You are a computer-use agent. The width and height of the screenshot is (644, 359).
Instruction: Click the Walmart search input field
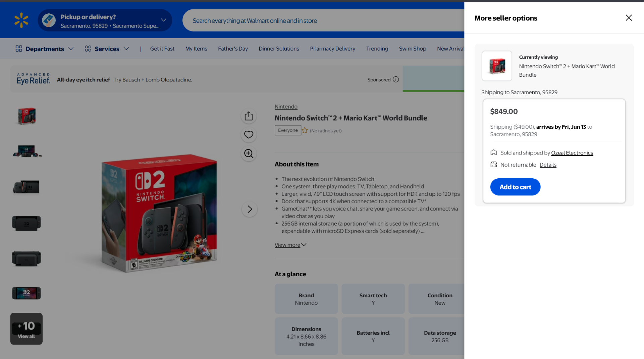pyautogui.click(x=323, y=20)
